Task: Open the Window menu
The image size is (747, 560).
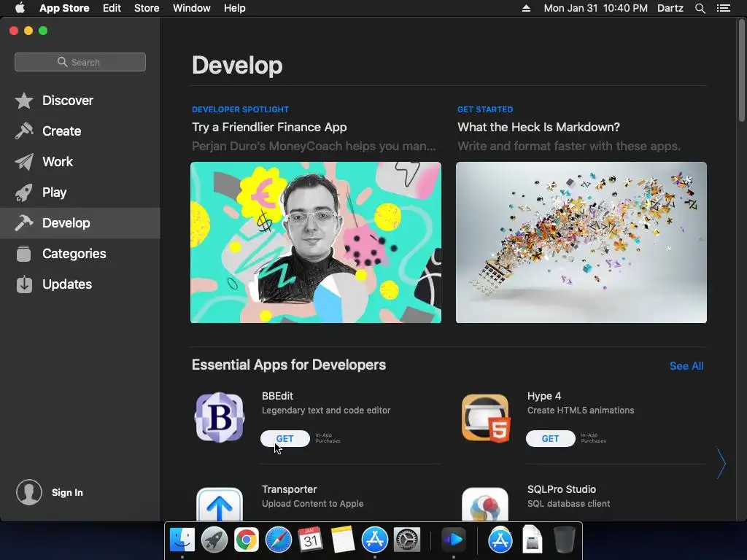Action: click(192, 8)
